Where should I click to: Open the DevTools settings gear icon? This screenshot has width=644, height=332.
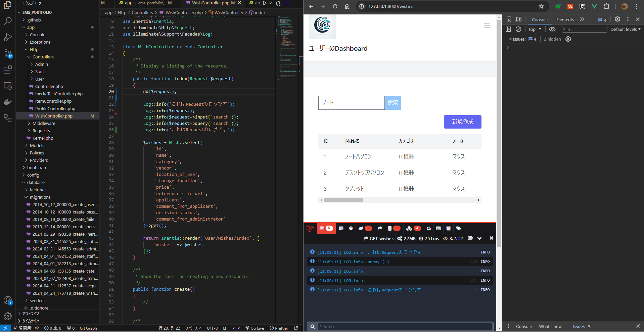(x=617, y=19)
